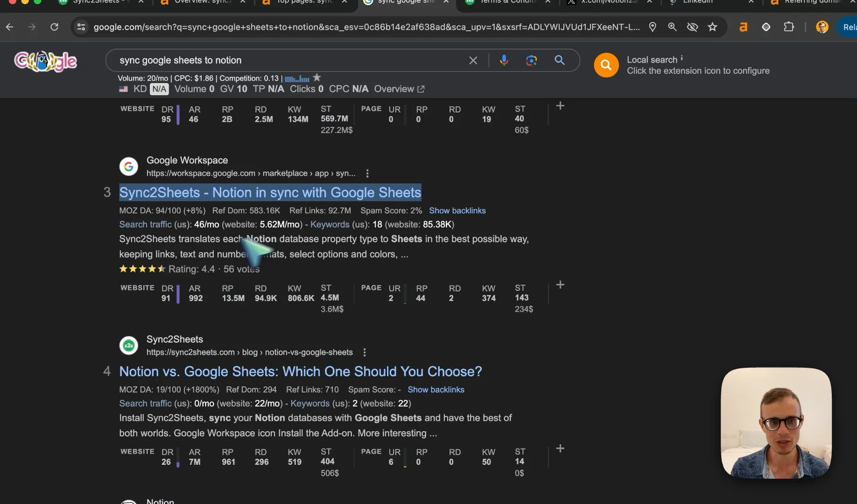
Task: Switch to the Terms & Conditions tab
Action: tap(508, 2)
